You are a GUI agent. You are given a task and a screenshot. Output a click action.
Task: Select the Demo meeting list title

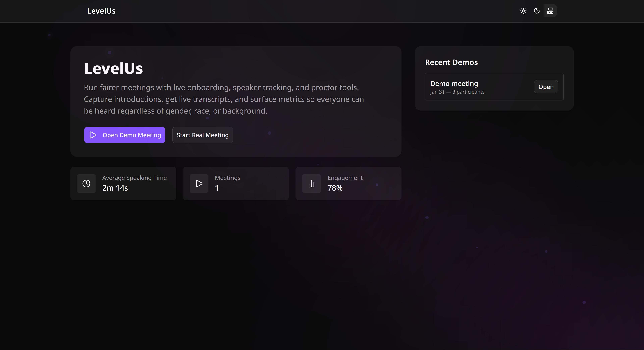coord(454,83)
